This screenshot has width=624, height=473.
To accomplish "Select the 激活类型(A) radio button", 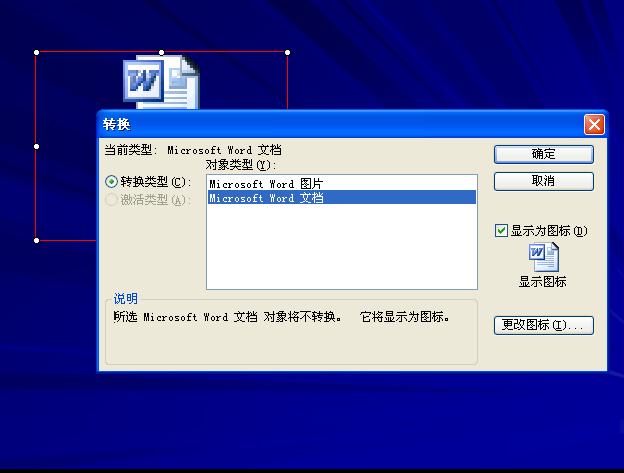I will 111,199.
